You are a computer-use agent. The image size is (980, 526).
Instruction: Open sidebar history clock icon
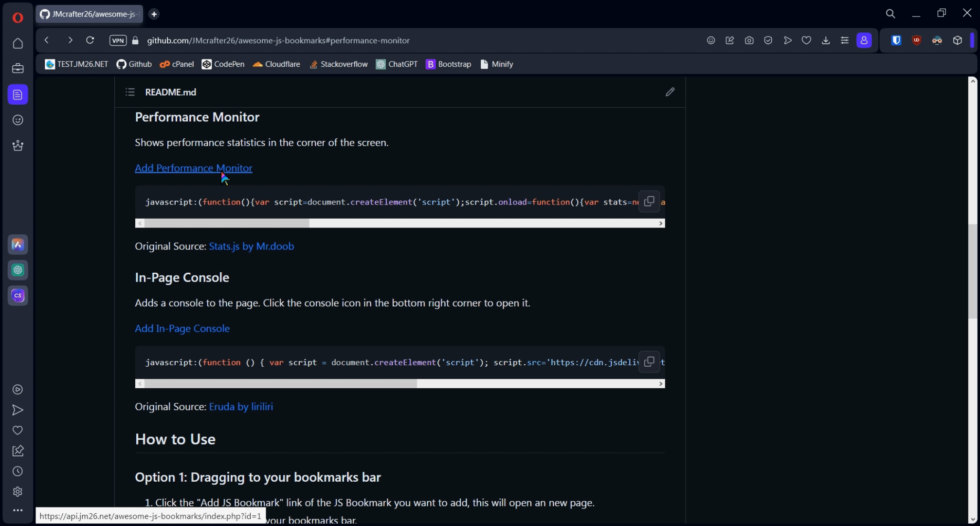coord(18,471)
